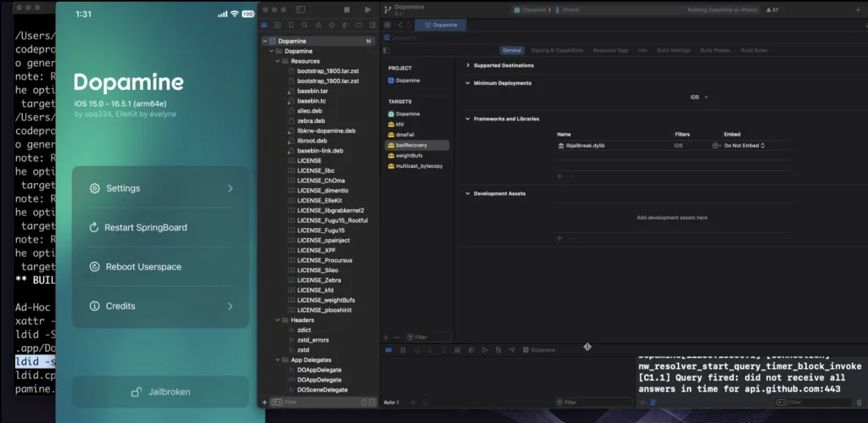Toggle breakpoints in the debug bar
This screenshot has width=868, height=423.
(x=388, y=350)
